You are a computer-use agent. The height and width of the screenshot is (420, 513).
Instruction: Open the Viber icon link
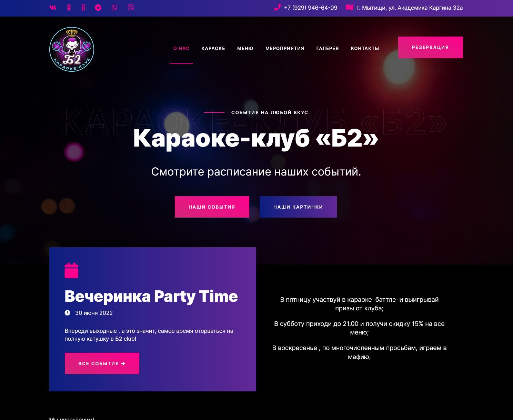131,8
